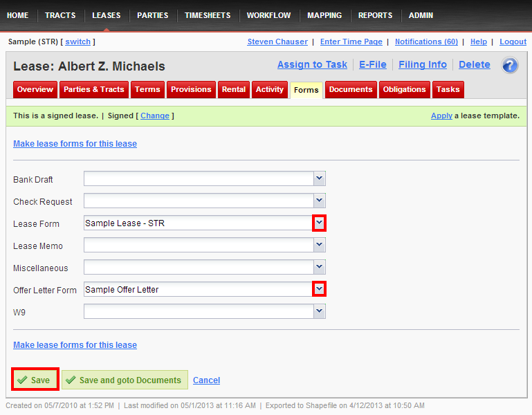The image size is (532, 415).
Task: Open the Parties & Tracts tab
Action: (x=94, y=90)
